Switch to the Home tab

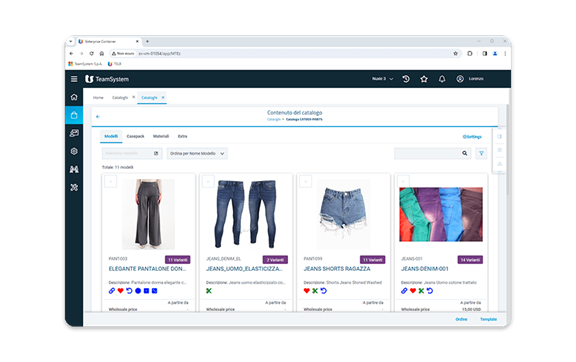click(98, 97)
